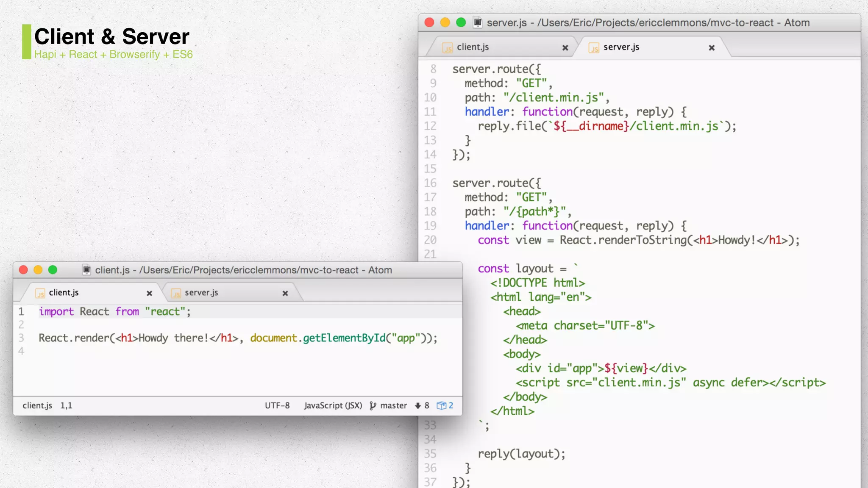The height and width of the screenshot is (488, 868).
Task: Click '<meta charset="UTF-8">' line in server.js
Action: pos(585,326)
